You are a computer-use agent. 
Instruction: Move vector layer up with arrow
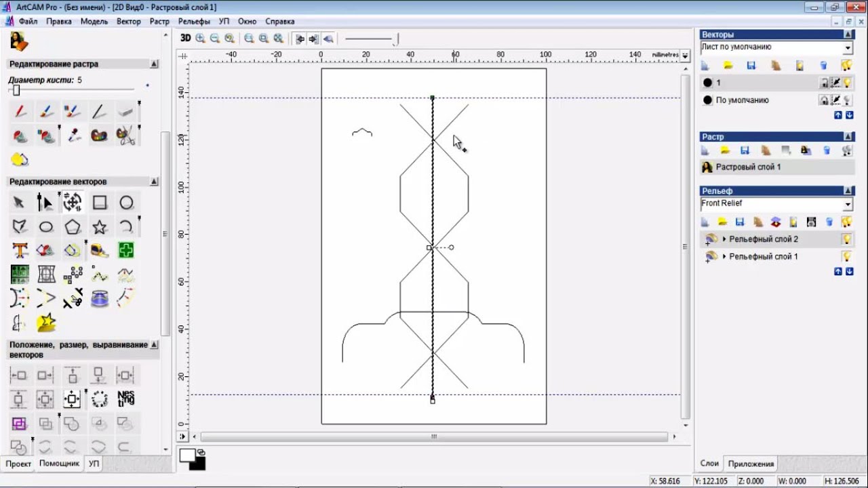tap(838, 115)
